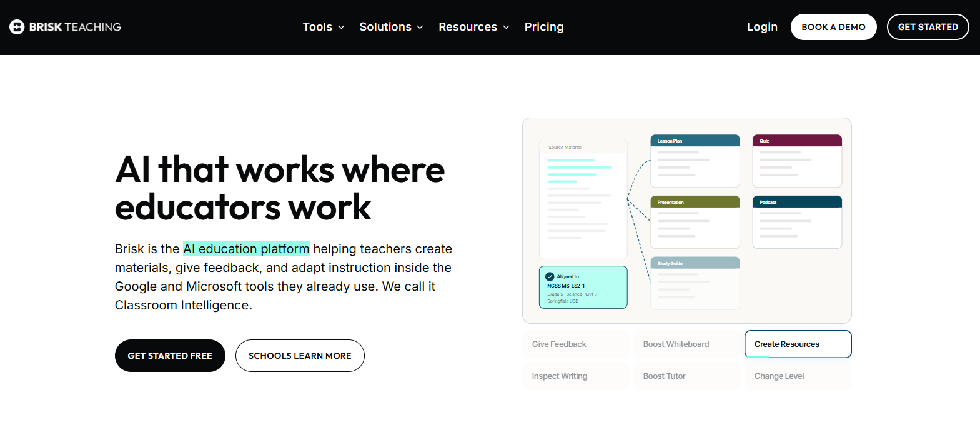The image size is (980, 427).
Task: Click the Aligned to checkmark icon
Action: coord(550,276)
